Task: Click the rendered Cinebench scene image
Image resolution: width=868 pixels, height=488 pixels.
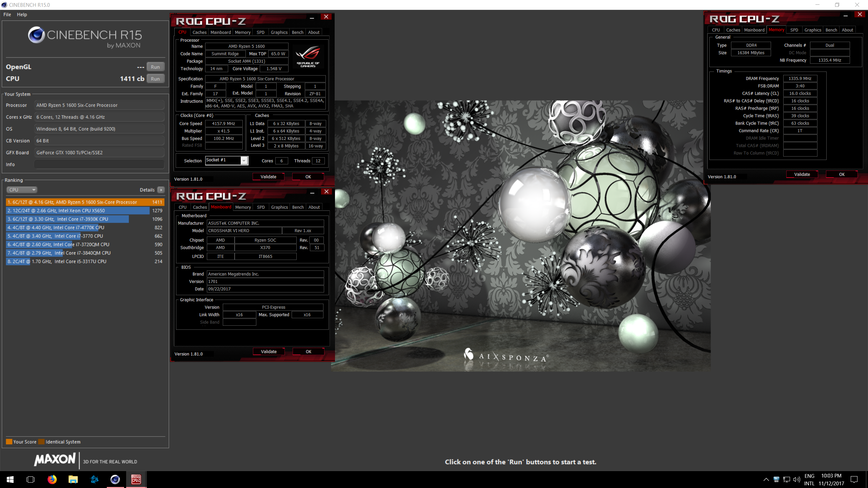Action: (520, 236)
